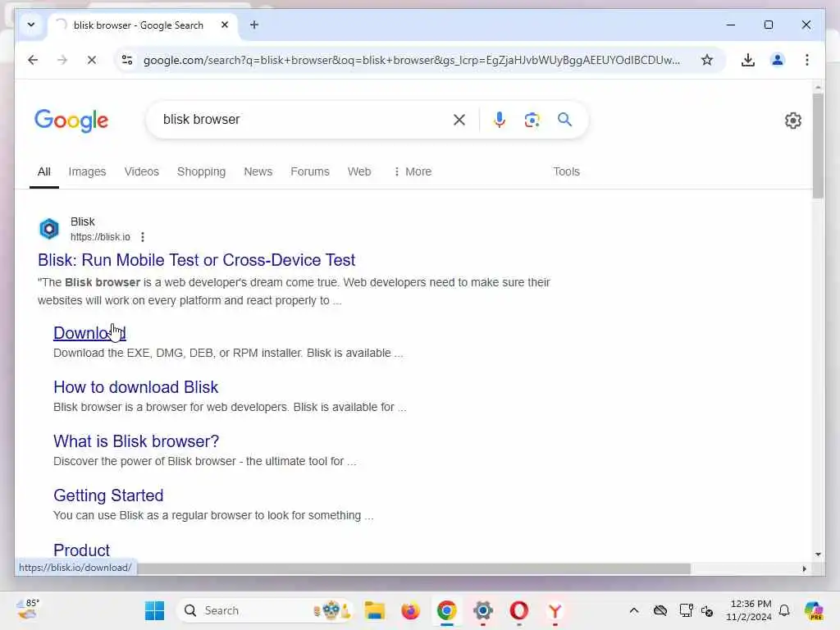Image resolution: width=840 pixels, height=630 pixels.
Task: Switch to Forums results
Action: (x=309, y=171)
